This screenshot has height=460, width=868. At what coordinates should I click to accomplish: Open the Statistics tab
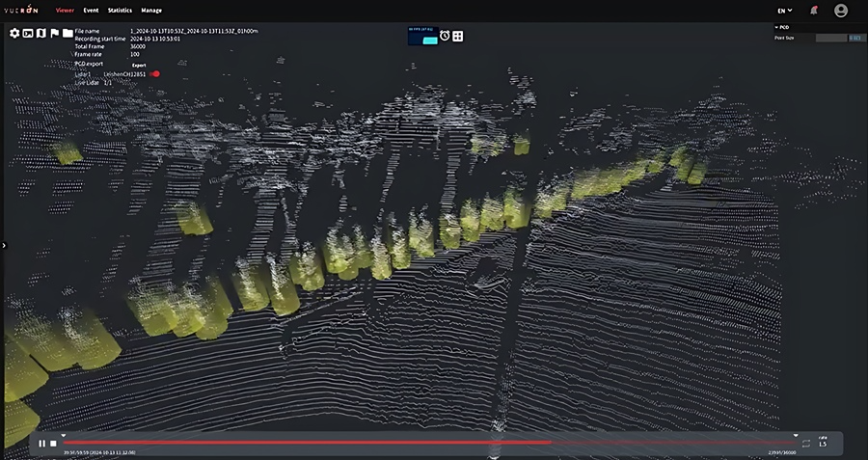[x=120, y=10]
